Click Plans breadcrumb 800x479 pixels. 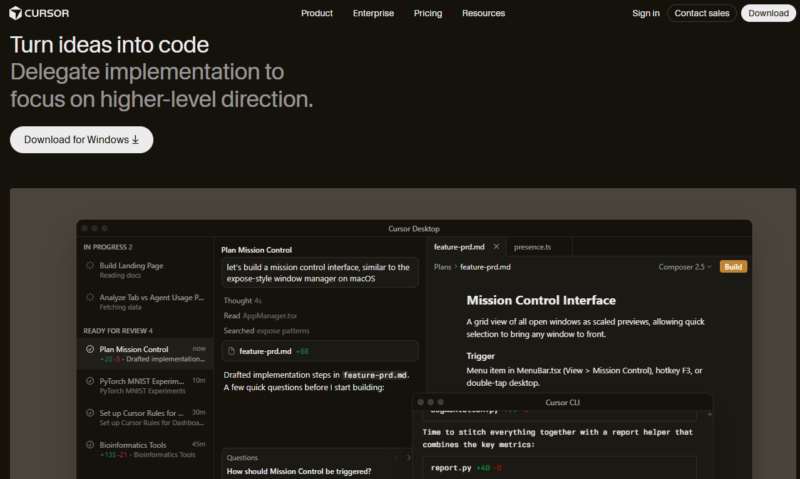point(442,267)
